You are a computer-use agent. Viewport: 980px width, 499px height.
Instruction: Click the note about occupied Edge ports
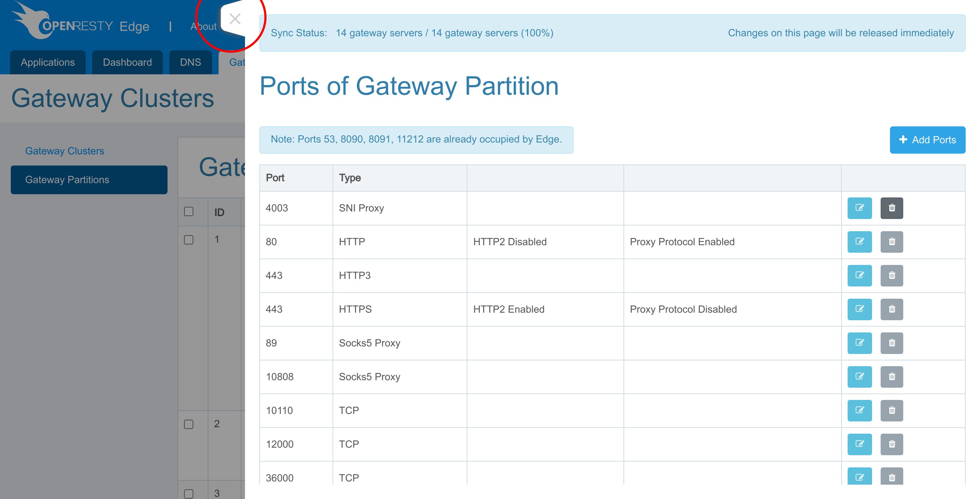416,140
